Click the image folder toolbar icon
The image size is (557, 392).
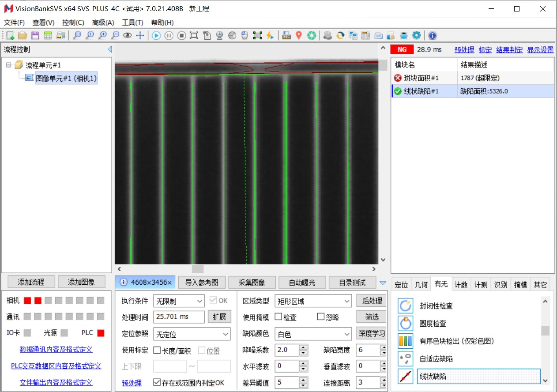[x=61, y=36]
